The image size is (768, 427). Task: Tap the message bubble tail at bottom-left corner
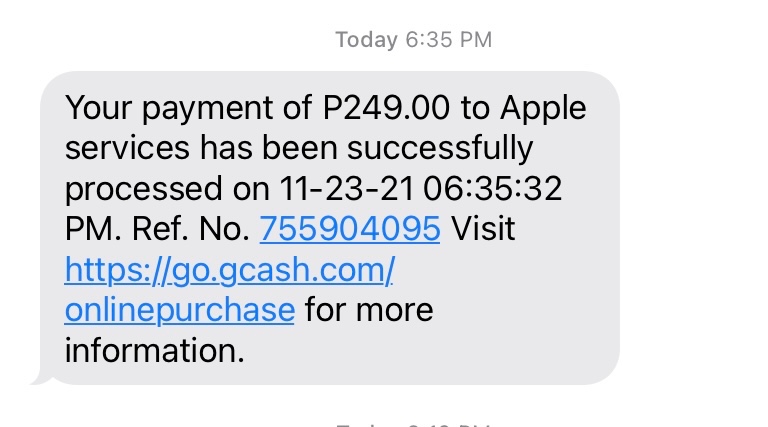tap(40, 378)
